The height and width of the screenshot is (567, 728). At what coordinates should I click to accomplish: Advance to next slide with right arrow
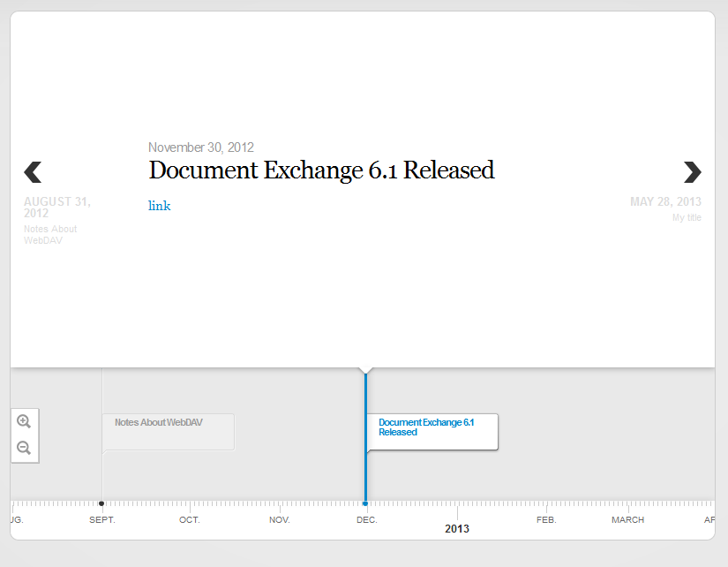click(692, 172)
